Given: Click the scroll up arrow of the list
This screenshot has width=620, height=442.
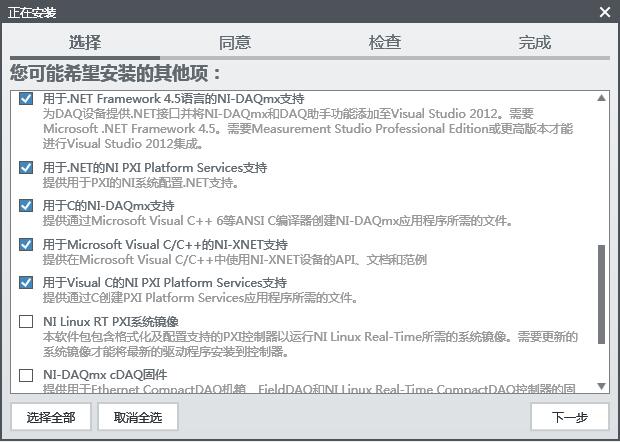Looking at the screenshot, I should pyautogui.click(x=601, y=98).
